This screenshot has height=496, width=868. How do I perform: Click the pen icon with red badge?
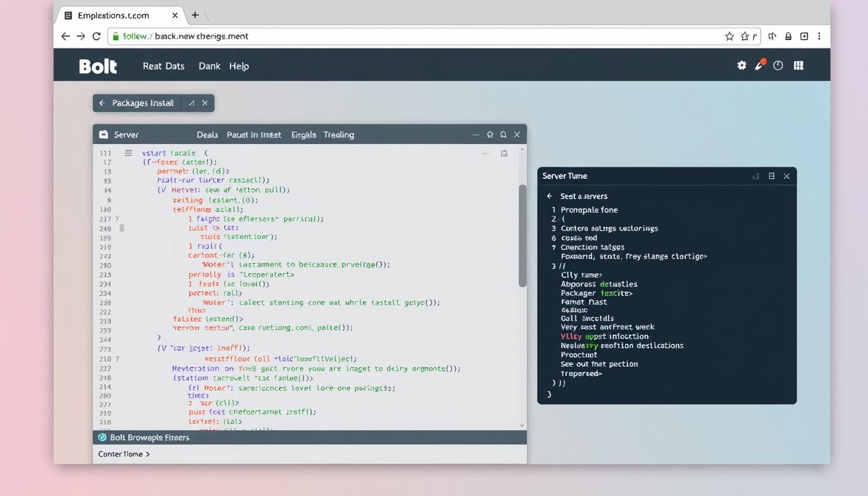tap(760, 65)
